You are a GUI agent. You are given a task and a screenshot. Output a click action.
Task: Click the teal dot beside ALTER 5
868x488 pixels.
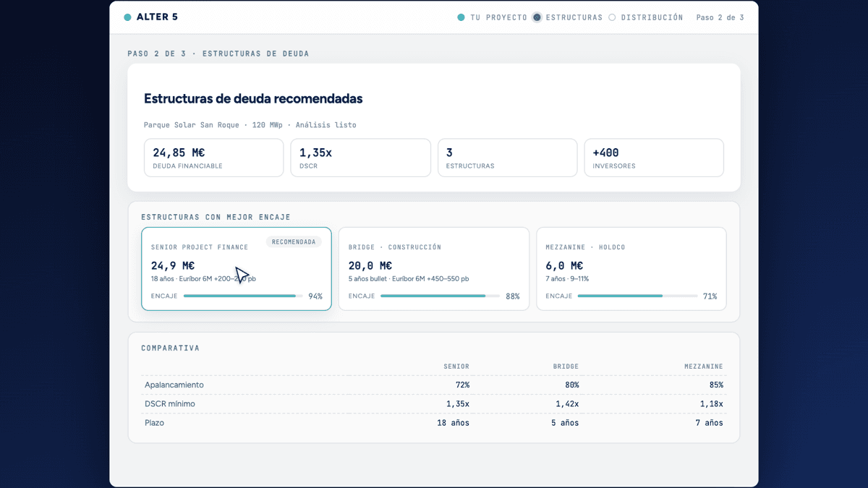click(128, 17)
